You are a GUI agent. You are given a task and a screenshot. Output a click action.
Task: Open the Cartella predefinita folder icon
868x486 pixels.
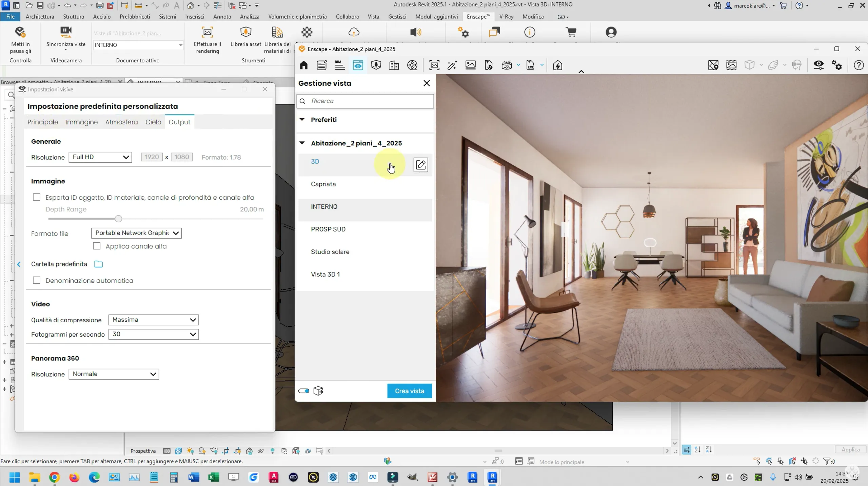(98, 264)
